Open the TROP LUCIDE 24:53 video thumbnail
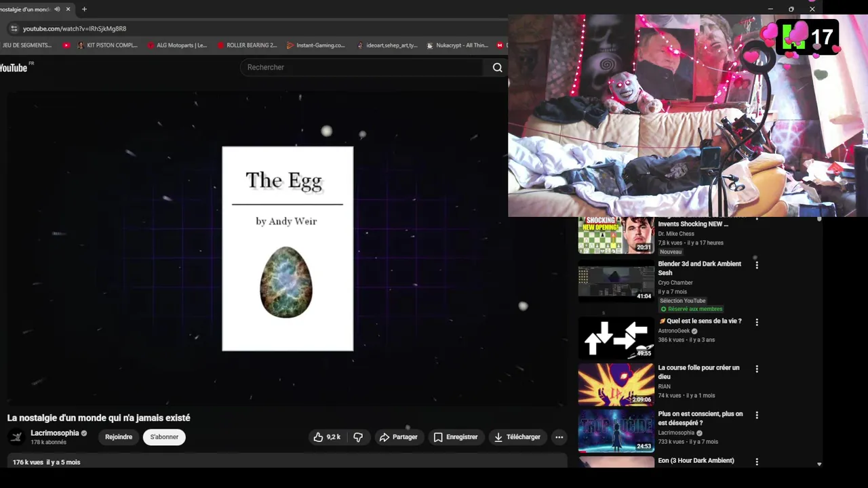The height and width of the screenshot is (488, 868). [x=616, y=430]
